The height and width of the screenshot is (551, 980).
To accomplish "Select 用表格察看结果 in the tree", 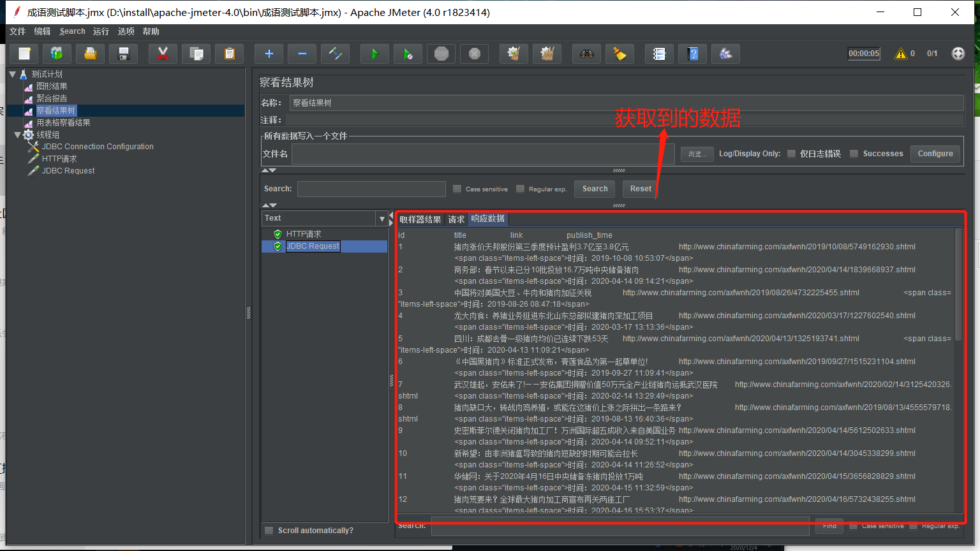I will click(63, 122).
